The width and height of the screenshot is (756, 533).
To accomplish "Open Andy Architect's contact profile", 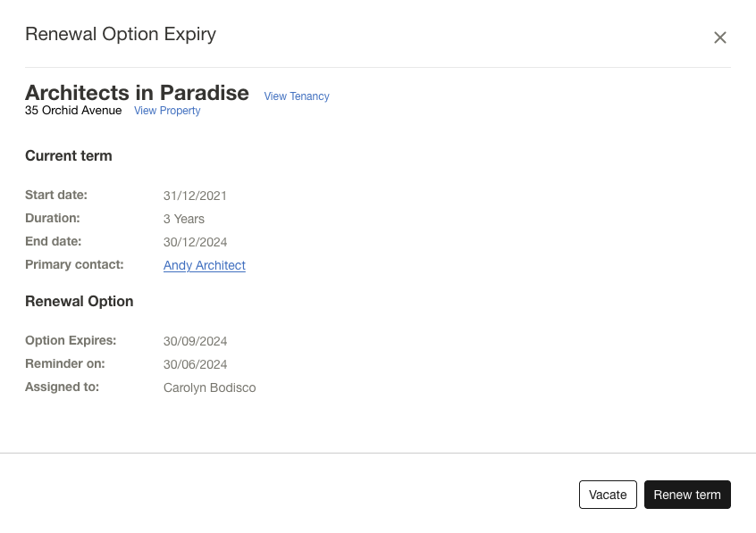I will click(x=204, y=265).
